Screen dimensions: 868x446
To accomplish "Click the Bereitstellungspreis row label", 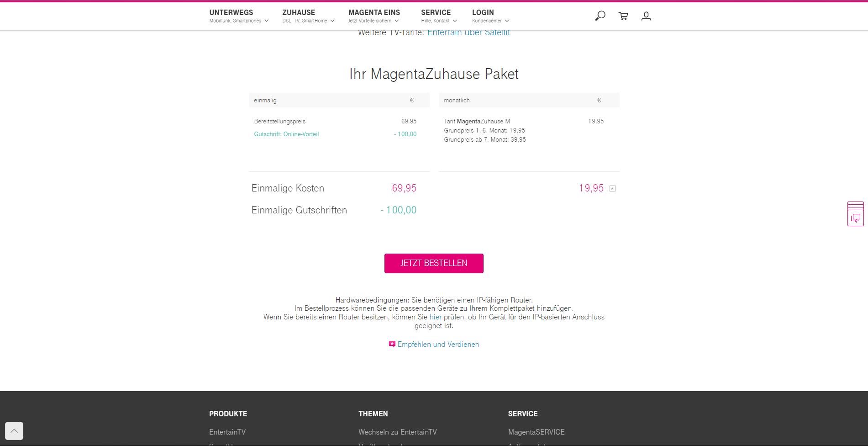I will (280, 122).
